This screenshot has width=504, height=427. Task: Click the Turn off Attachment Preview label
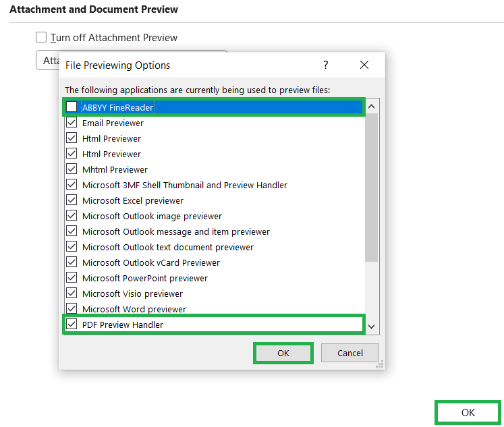[114, 38]
